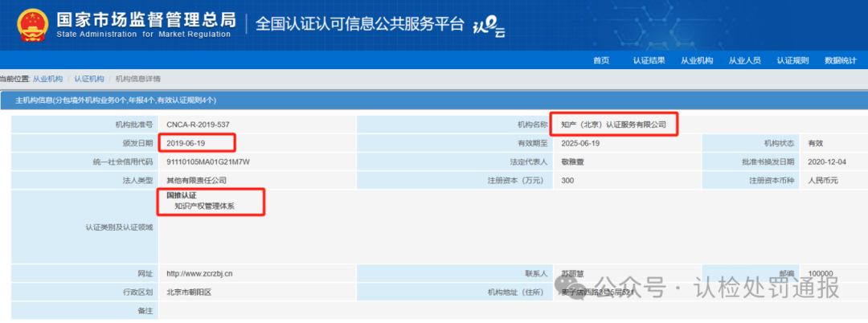Click 机构信息详情 breadcrumb text
868x323 pixels.
pos(138,79)
